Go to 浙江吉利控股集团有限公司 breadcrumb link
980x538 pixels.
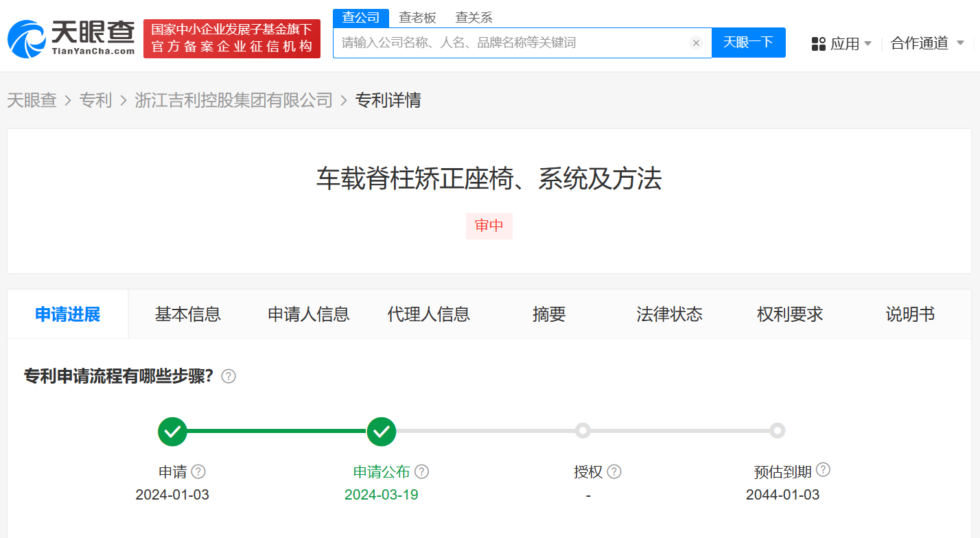[233, 100]
